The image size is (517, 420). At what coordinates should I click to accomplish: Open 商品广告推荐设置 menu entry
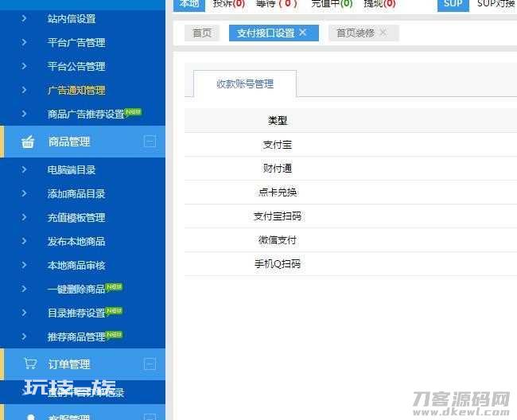coord(86,114)
